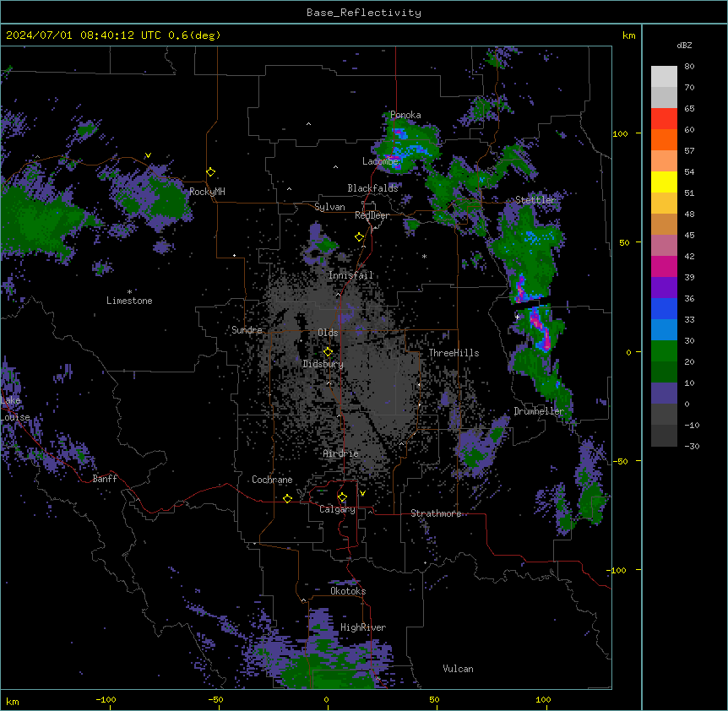Click the Drumheller label
This screenshot has width=728, height=711.
(x=539, y=411)
